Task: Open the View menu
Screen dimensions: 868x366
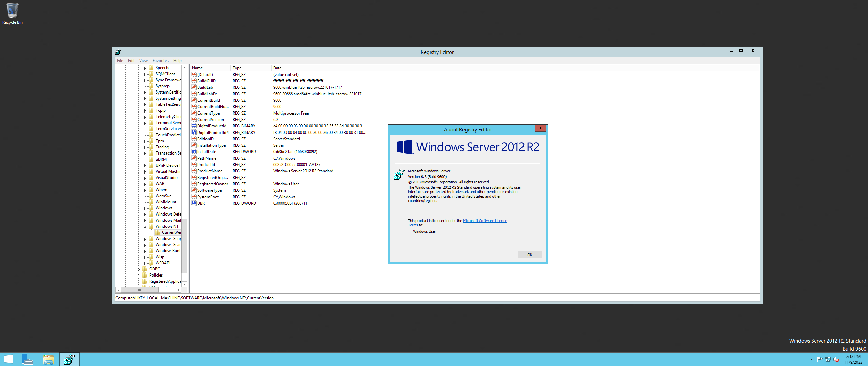Action: pos(143,60)
